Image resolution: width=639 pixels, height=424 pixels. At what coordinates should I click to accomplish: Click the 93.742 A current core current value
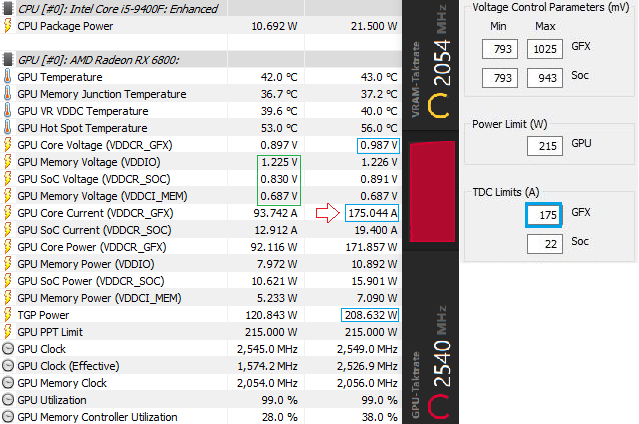(x=275, y=213)
